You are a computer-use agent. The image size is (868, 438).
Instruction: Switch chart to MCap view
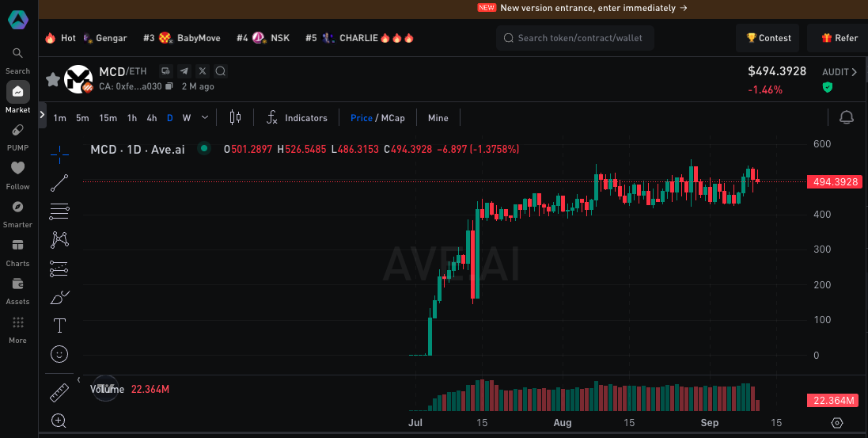pos(393,118)
